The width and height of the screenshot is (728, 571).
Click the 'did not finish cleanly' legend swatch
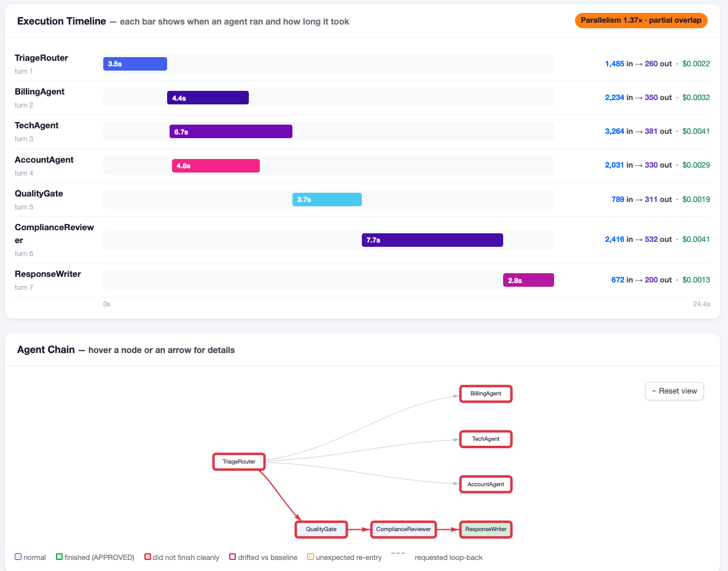[x=147, y=557]
